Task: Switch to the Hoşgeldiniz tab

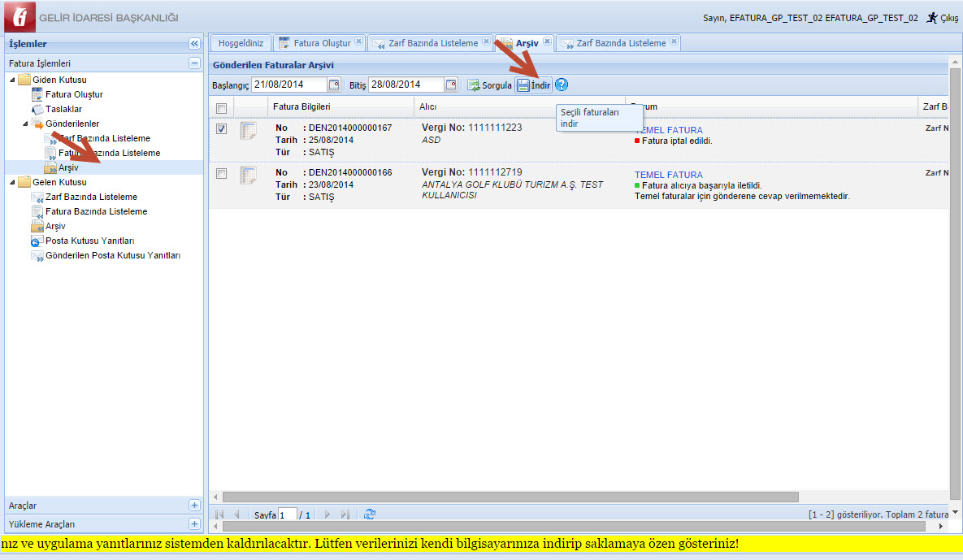Action: pos(241,43)
